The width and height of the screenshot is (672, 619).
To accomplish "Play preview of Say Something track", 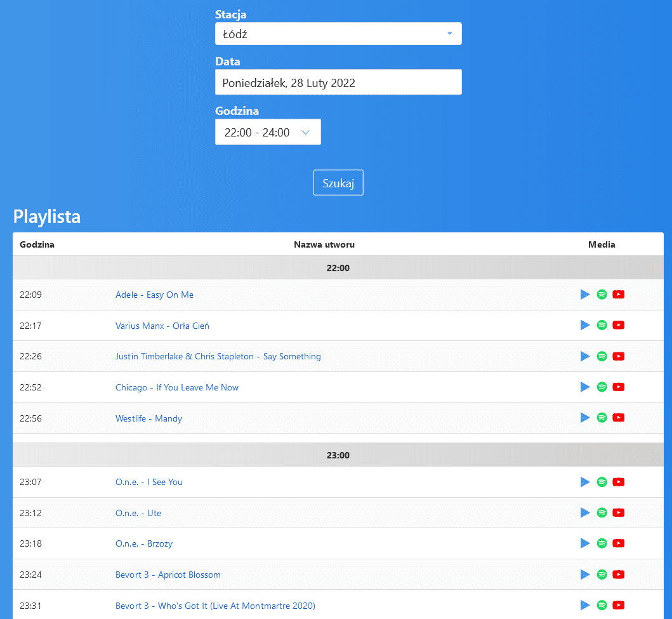I will coord(585,356).
